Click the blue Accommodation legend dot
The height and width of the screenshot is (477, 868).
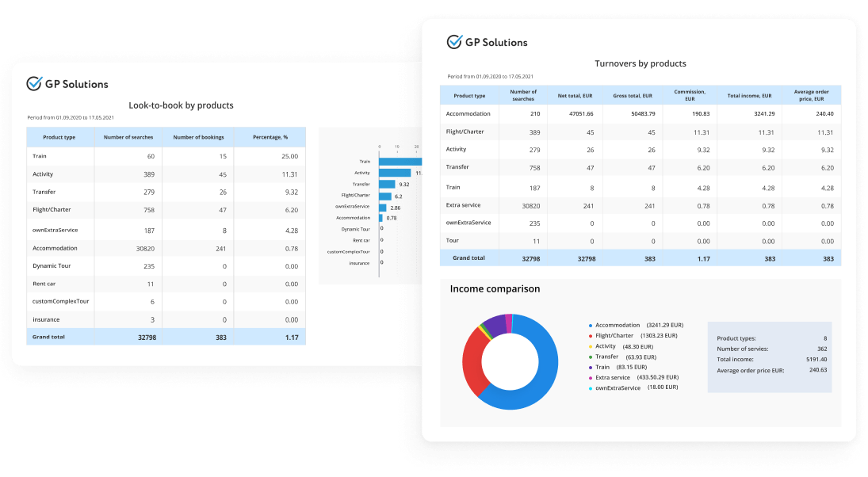[x=590, y=326]
